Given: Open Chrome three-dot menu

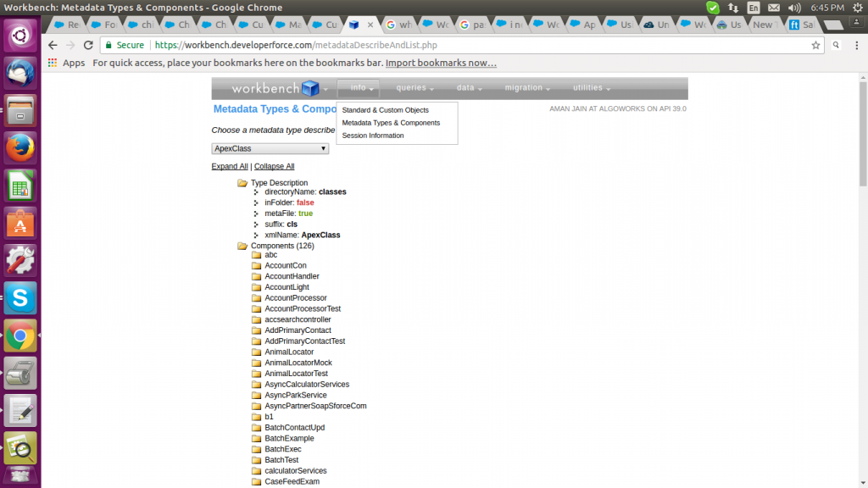Looking at the screenshot, I should click(856, 46).
